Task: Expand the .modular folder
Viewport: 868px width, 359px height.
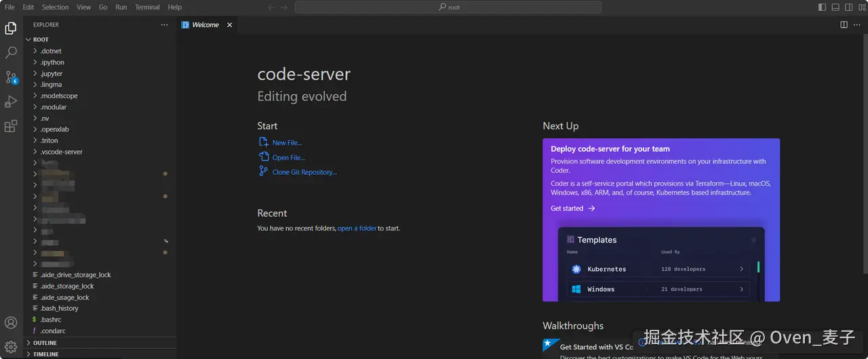Action: coord(100,107)
